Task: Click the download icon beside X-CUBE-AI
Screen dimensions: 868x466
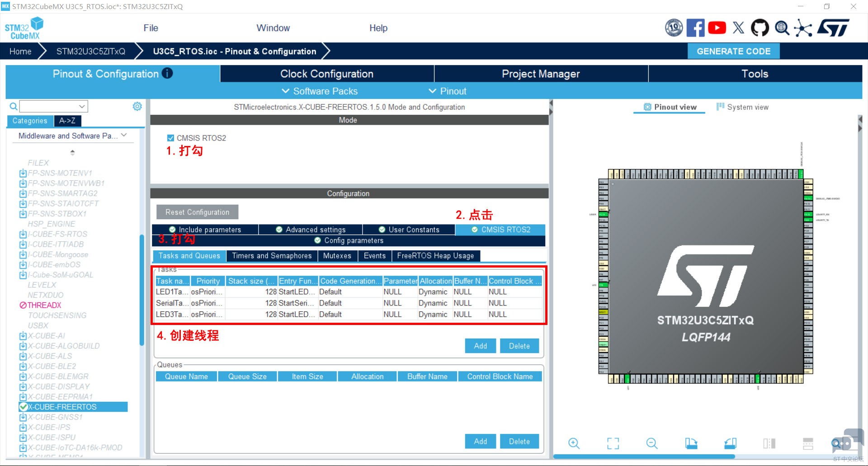Action: click(23, 336)
